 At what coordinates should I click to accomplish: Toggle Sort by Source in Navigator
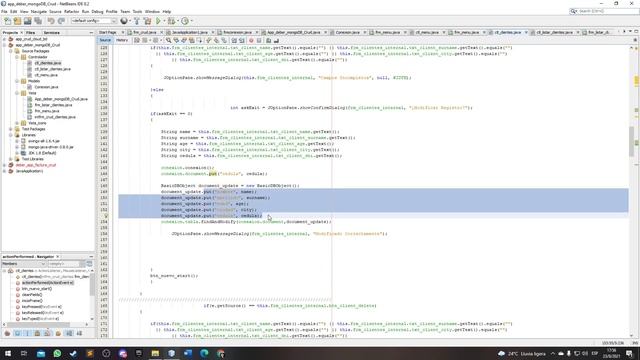(79, 333)
